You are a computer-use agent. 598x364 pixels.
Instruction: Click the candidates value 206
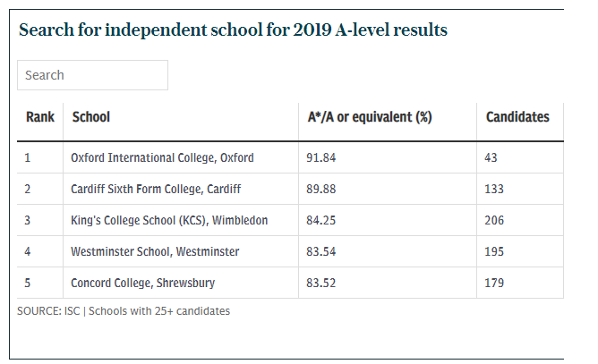pos(494,220)
